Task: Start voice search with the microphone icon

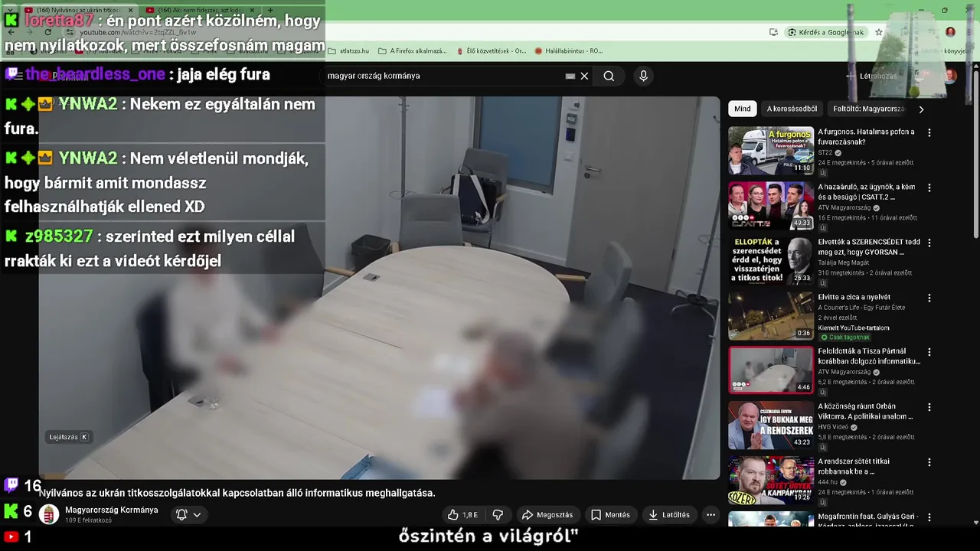Action: point(643,76)
